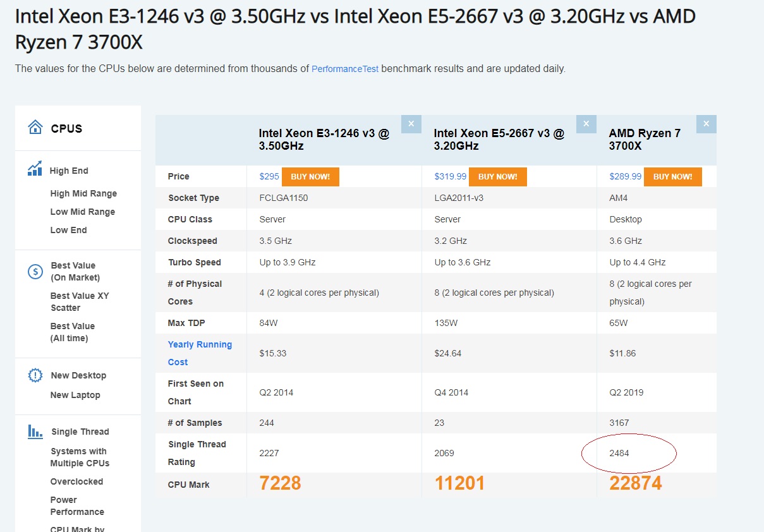Image resolution: width=764 pixels, height=532 pixels.
Task: Click the 3.2 GHz clockspeed value
Action: pos(451,241)
